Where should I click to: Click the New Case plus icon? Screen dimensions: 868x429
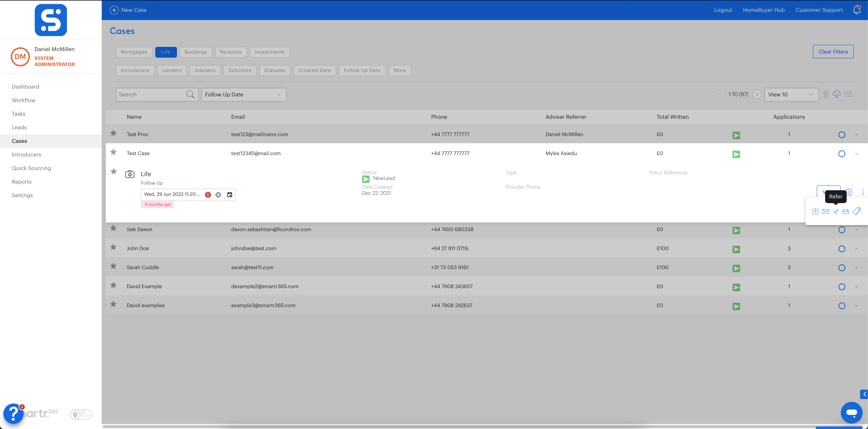coord(114,10)
